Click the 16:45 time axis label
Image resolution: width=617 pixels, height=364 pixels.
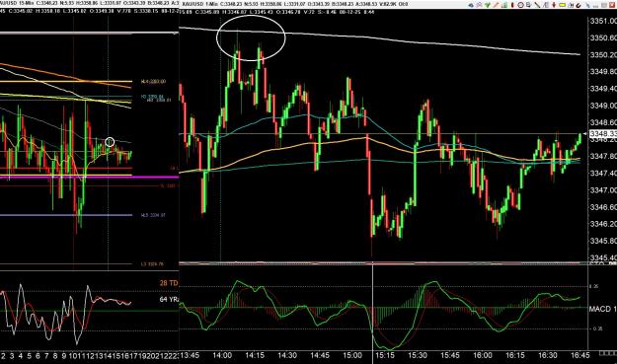pos(580,355)
